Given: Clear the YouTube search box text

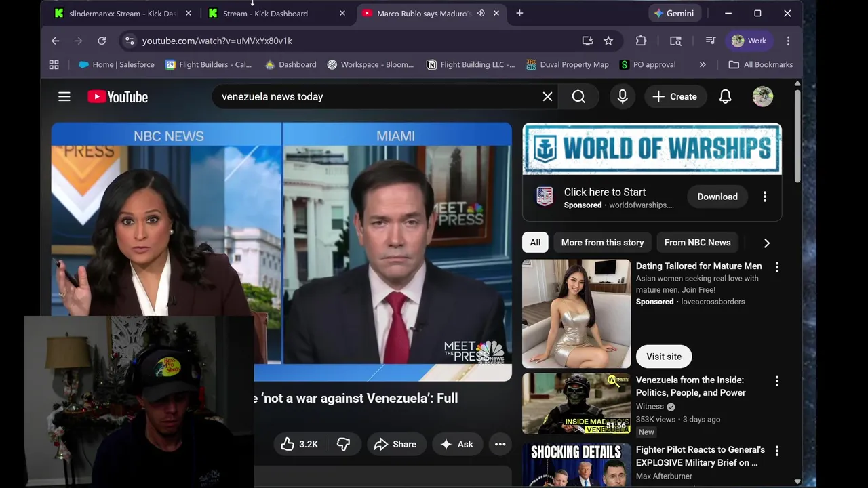Looking at the screenshot, I should 547,97.
